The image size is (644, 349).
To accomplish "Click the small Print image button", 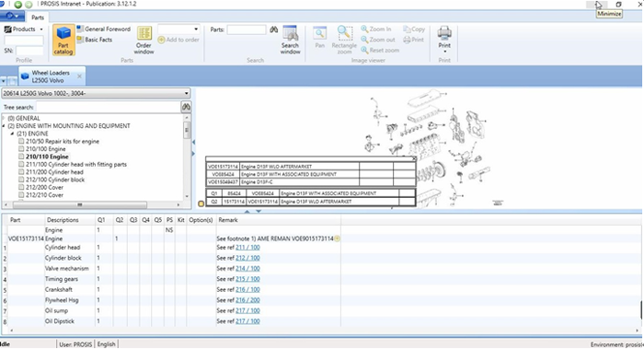I will (414, 40).
